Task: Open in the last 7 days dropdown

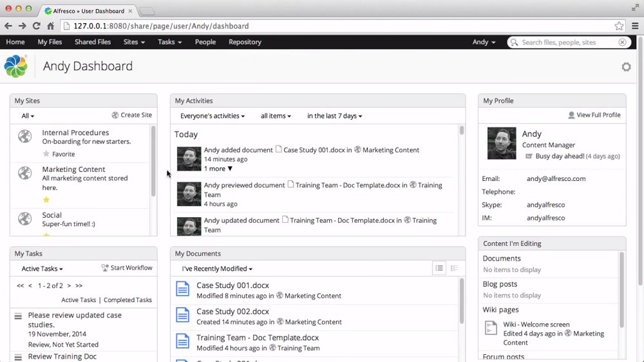Action: [x=334, y=116]
